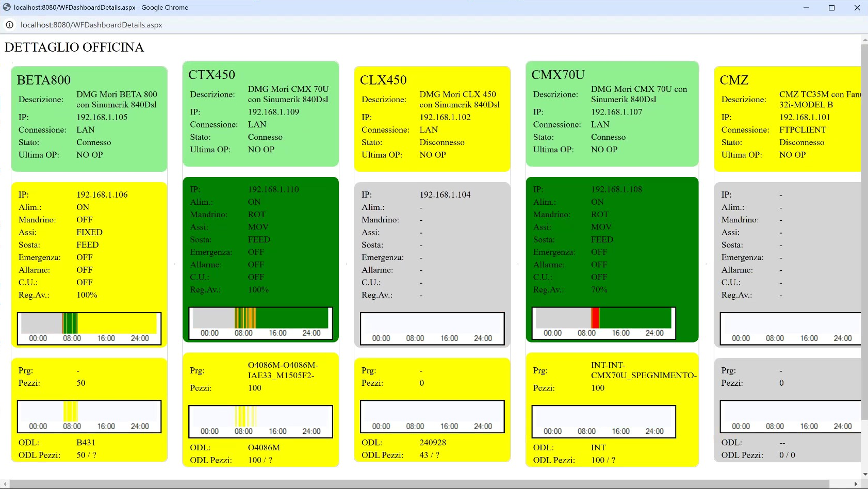Select the CTX450 machine card heading
The width and height of the screenshot is (868, 489).
click(x=211, y=75)
